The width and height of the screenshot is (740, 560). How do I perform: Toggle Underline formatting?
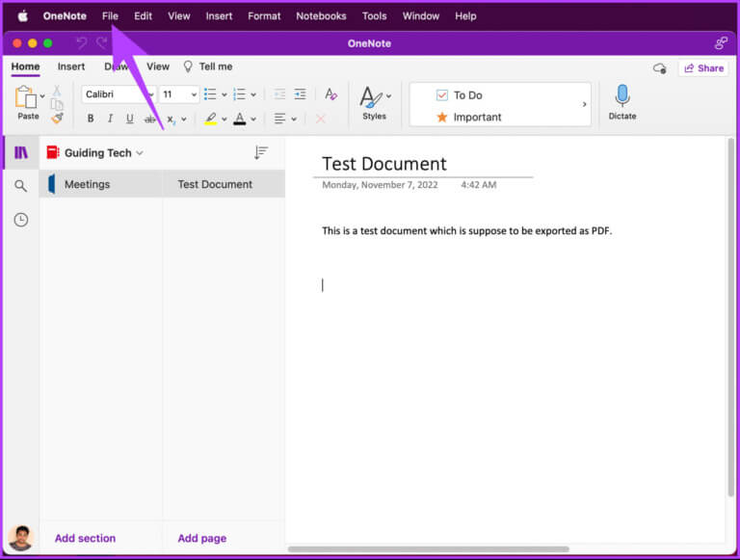click(129, 119)
